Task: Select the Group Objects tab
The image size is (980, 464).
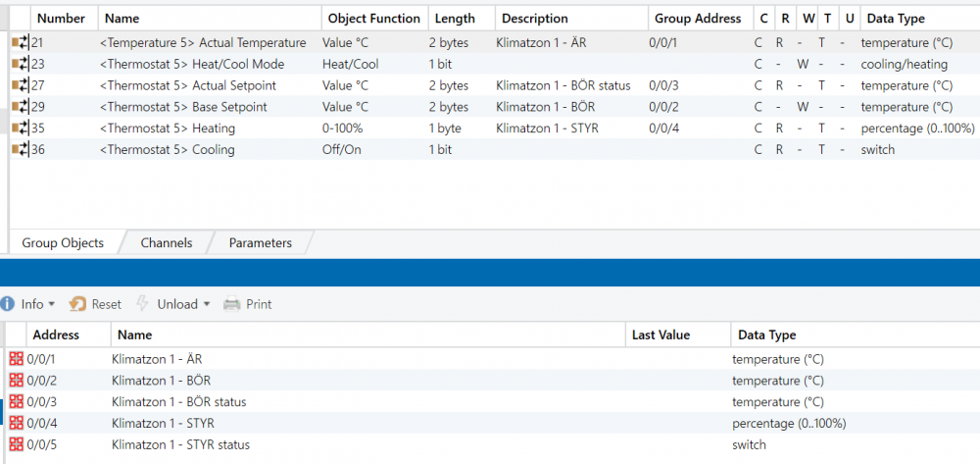Action: (63, 242)
